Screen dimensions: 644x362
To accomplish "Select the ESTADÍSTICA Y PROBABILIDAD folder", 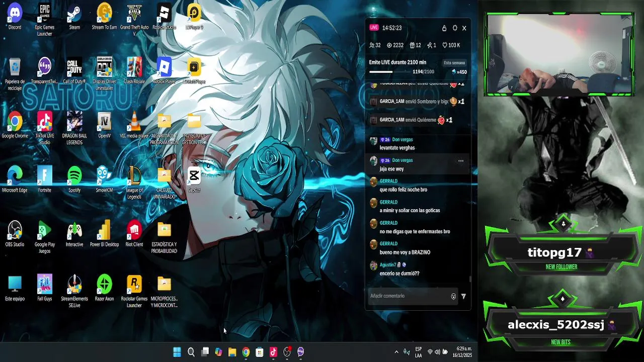I will point(164,237).
